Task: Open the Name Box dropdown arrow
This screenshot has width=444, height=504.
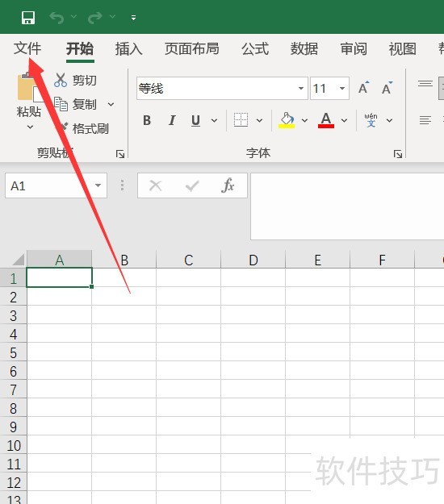Action: (98, 185)
